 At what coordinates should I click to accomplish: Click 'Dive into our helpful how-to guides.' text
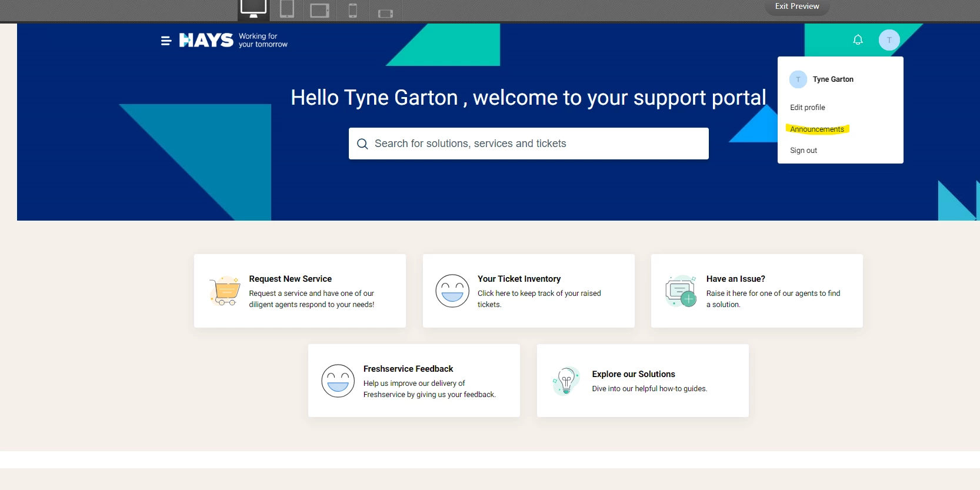[649, 389]
